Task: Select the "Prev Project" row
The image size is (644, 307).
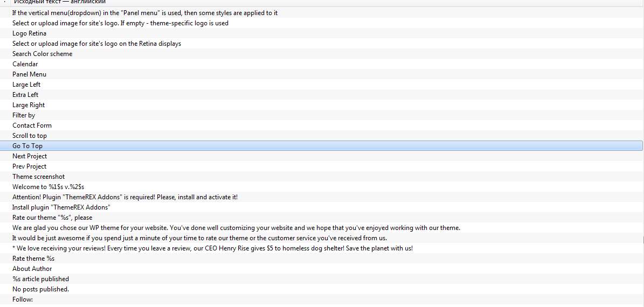Action: (322, 166)
